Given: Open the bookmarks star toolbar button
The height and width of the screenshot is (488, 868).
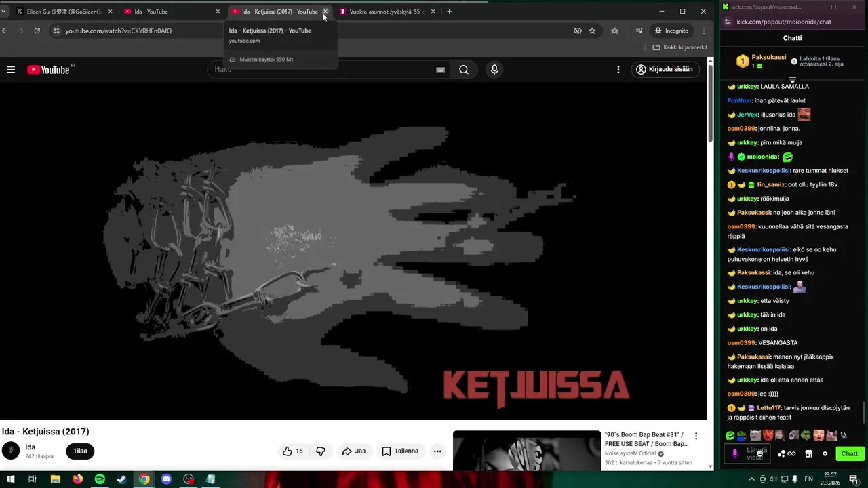Looking at the screenshot, I should tap(614, 30).
